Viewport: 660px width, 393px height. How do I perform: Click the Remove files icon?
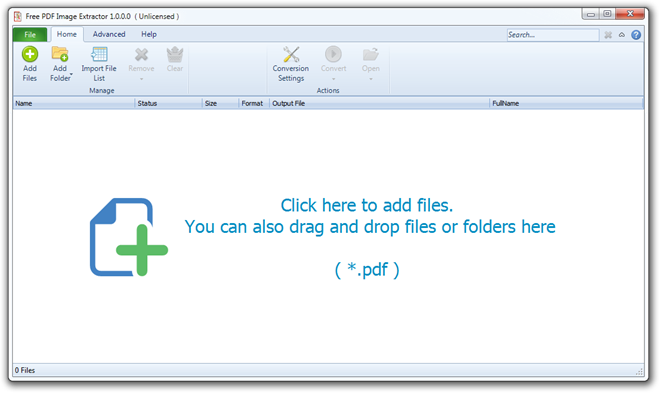pos(141,54)
